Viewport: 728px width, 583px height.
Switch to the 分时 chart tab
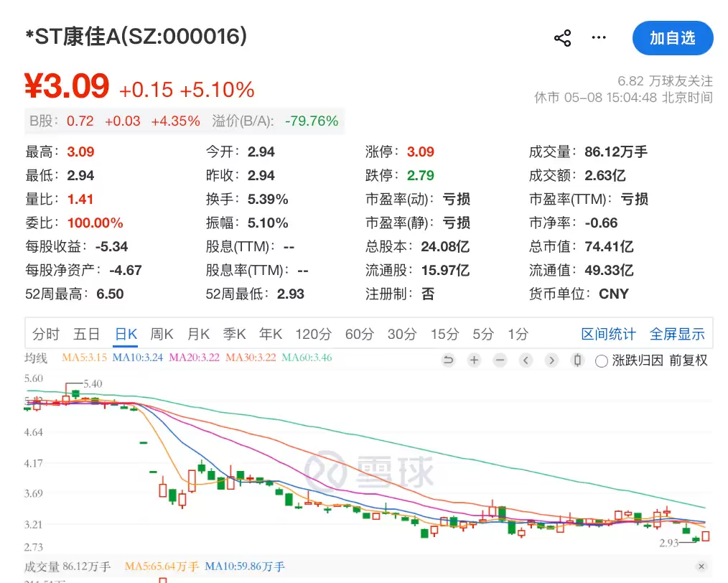coord(46,334)
